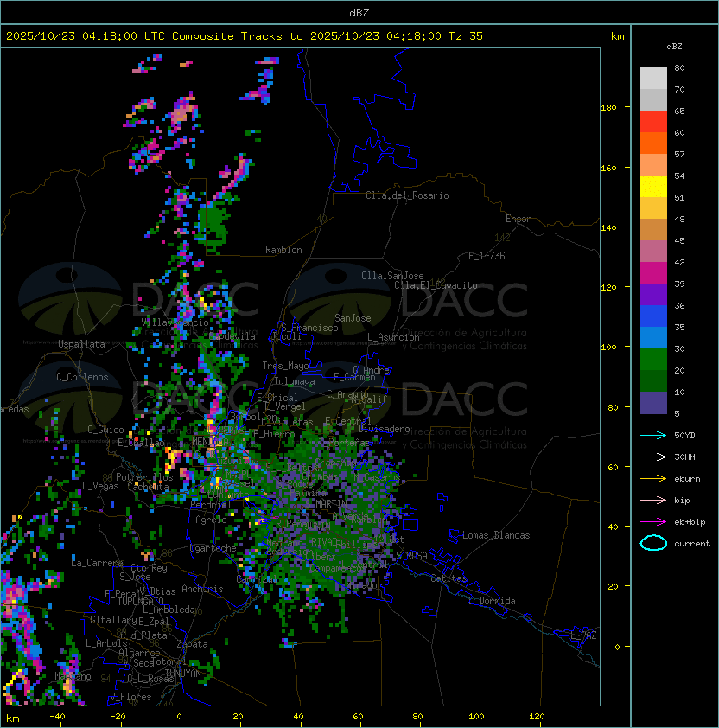Click the 'Encon' map label
The image size is (719, 728).
(519, 219)
